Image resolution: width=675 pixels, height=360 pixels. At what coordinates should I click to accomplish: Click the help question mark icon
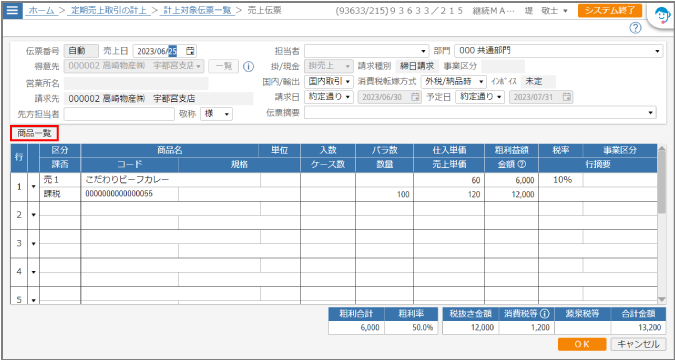(x=635, y=28)
